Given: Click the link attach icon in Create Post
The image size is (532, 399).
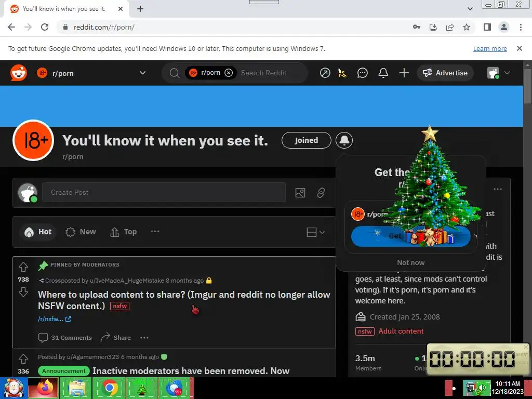Looking at the screenshot, I should point(321,193).
